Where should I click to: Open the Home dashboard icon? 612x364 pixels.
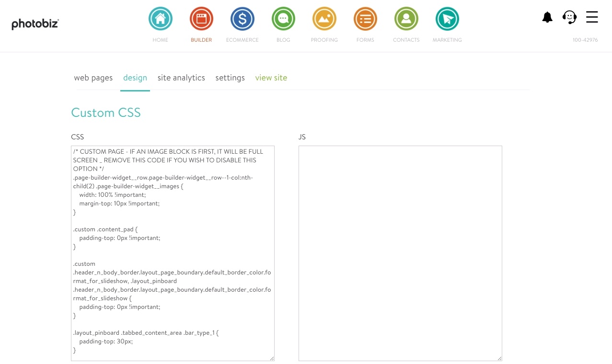(x=161, y=19)
